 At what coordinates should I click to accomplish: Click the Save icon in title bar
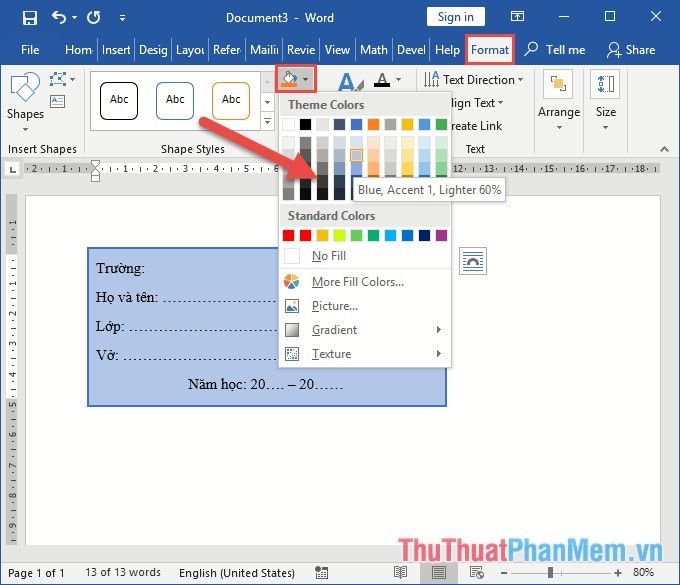pos(29,18)
